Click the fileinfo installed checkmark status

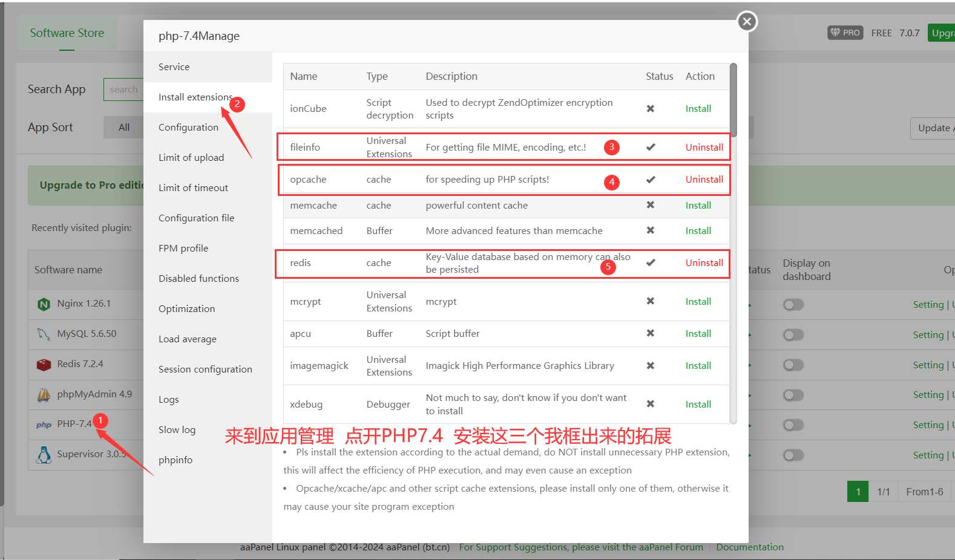click(651, 147)
